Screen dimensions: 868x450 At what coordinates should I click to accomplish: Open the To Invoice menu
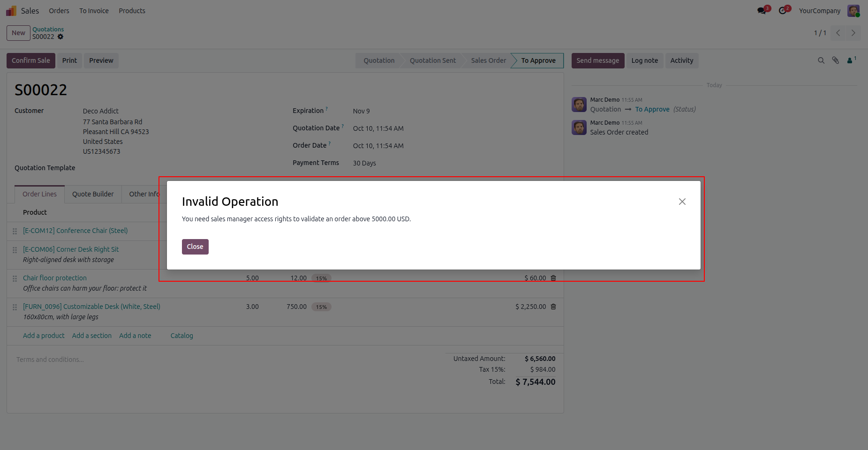tap(94, 11)
